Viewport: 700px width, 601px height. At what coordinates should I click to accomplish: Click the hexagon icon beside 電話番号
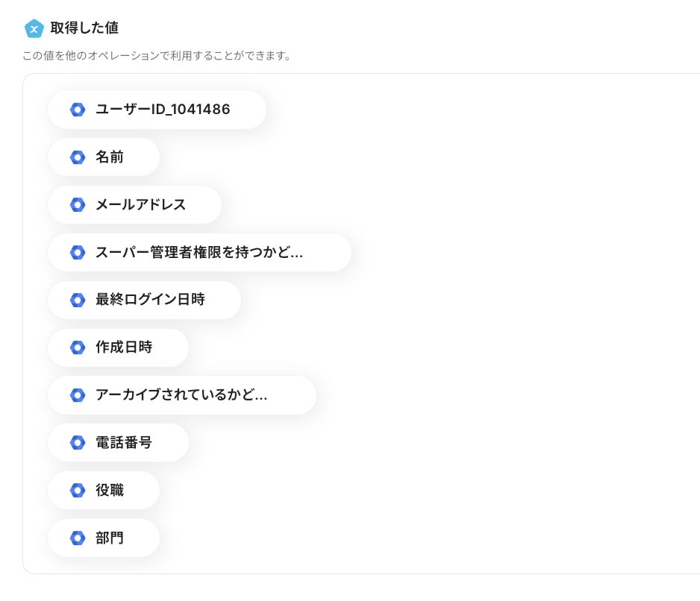[78, 443]
